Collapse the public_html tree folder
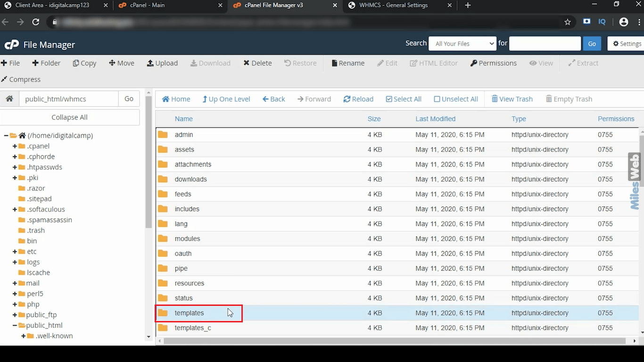The image size is (644, 362). [x=15, y=325]
